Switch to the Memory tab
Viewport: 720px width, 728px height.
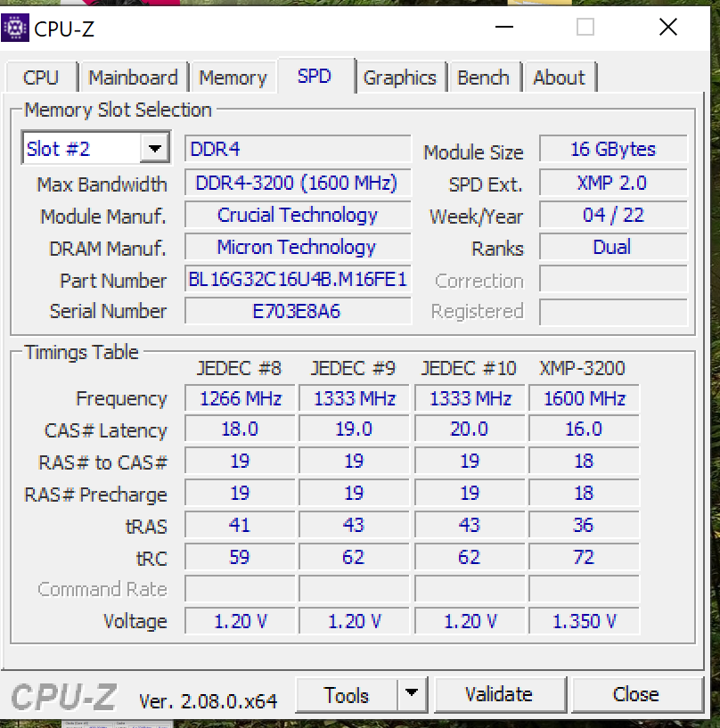(233, 78)
